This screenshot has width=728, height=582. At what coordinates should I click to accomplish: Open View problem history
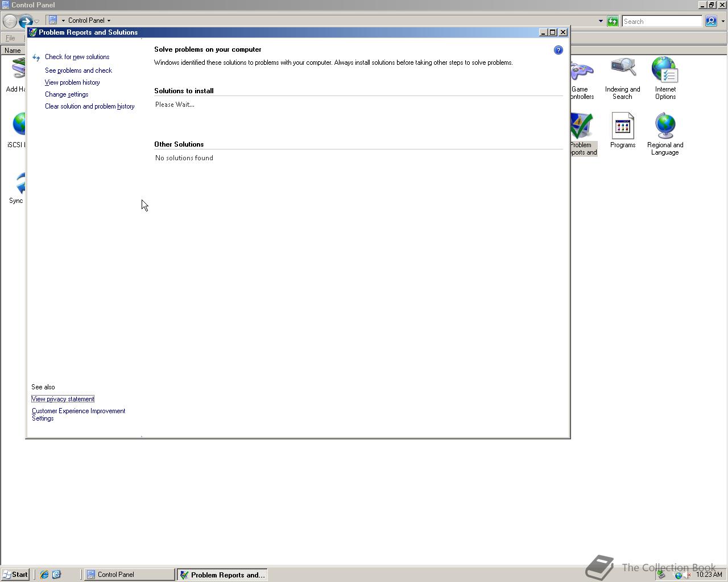[x=72, y=82]
